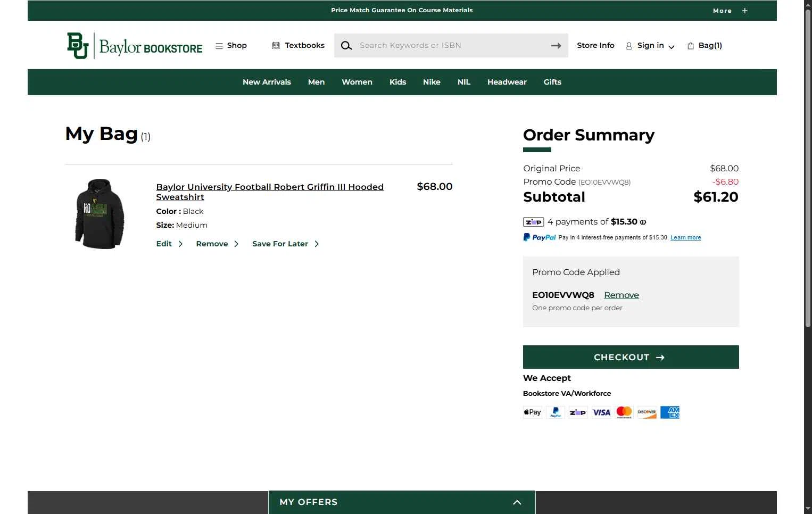
Task: Click the PayPal logo in pay-in-4 message
Action: [540, 237]
